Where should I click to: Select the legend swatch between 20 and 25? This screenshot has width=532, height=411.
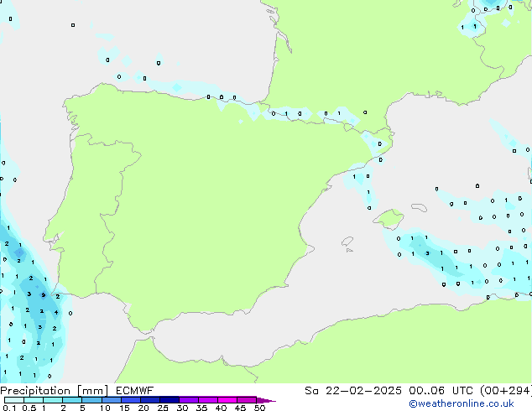(149, 400)
